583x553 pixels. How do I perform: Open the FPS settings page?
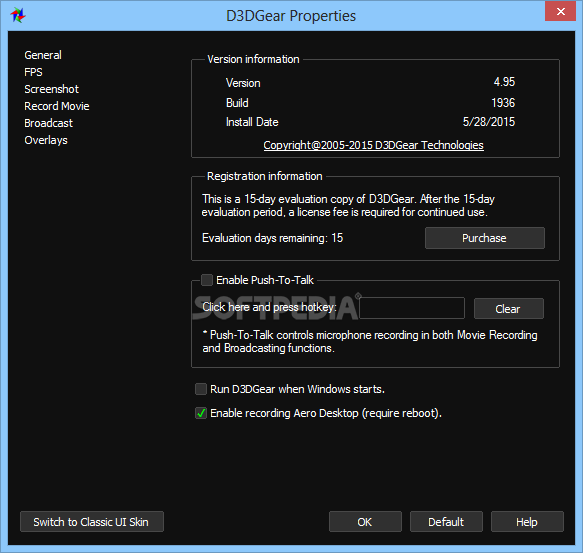click(x=33, y=72)
